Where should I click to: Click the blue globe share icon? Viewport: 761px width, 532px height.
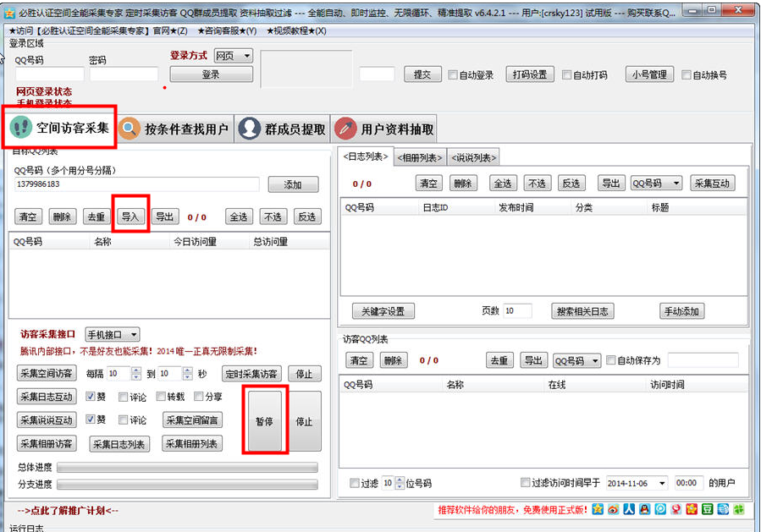723,509
